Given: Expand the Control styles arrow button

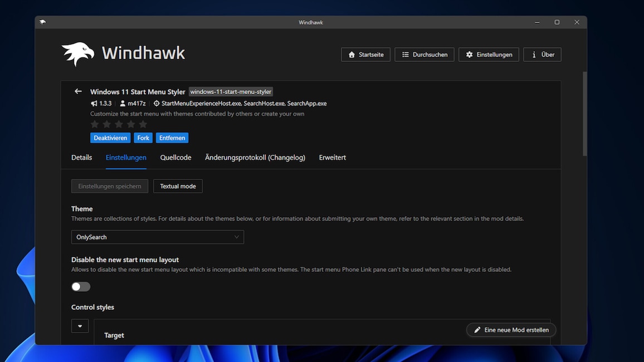Looking at the screenshot, I should (x=80, y=326).
